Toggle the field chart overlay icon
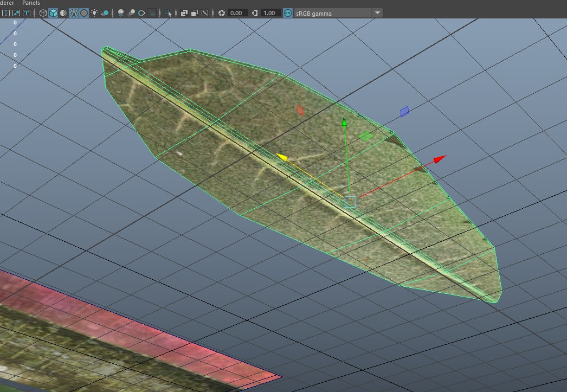The image size is (567, 392). point(6,13)
